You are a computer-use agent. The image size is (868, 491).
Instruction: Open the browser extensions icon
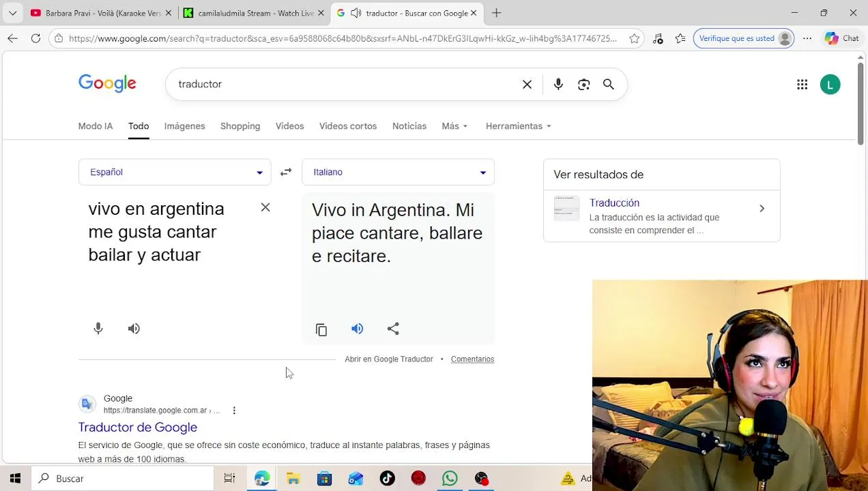coord(658,38)
